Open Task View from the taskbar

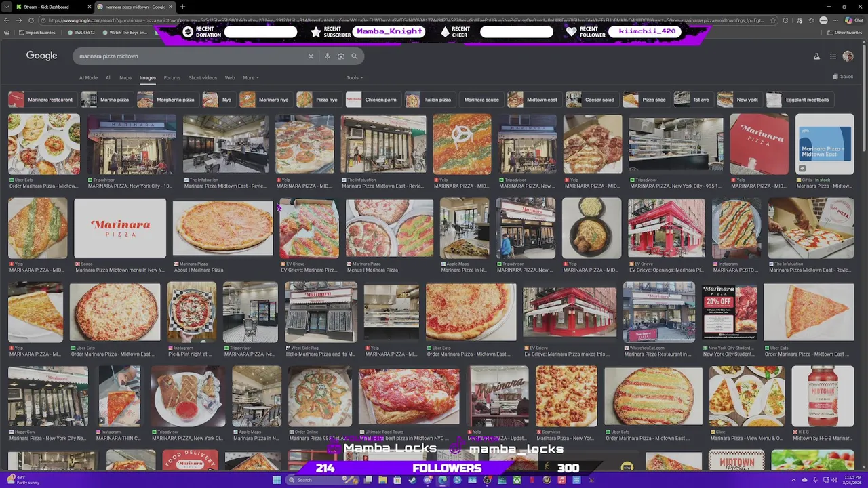368,480
